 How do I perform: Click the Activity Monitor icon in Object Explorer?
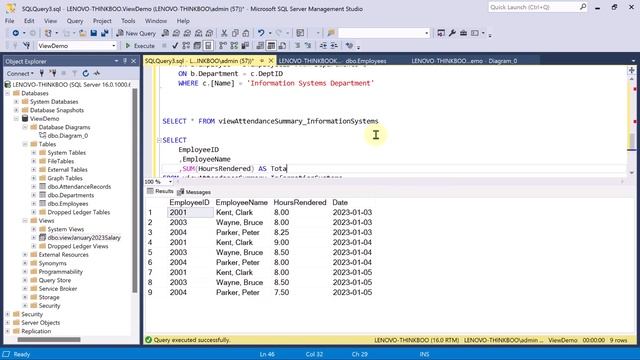97,73
